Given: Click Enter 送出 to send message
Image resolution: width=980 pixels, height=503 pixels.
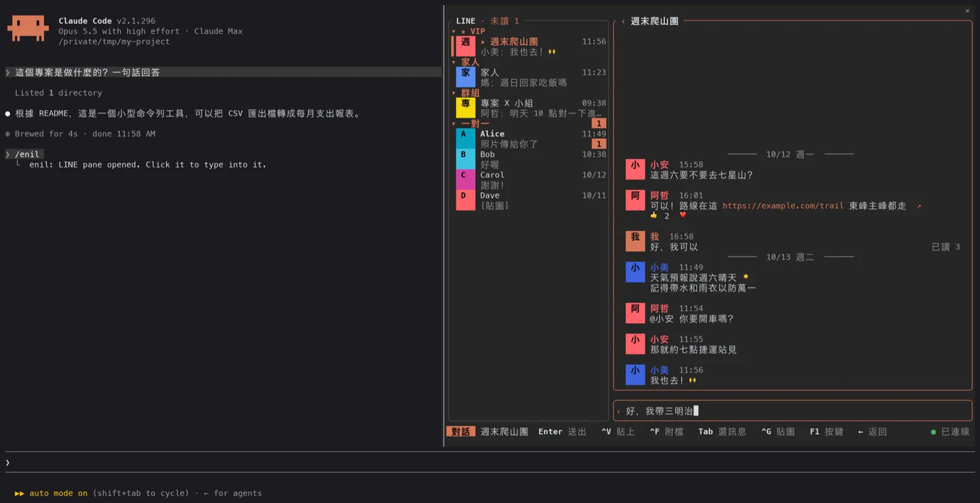Looking at the screenshot, I should coord(562,432).
